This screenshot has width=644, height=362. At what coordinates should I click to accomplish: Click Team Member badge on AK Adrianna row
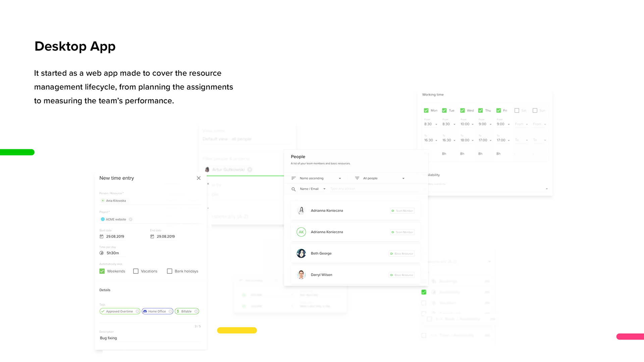[402, 232]
